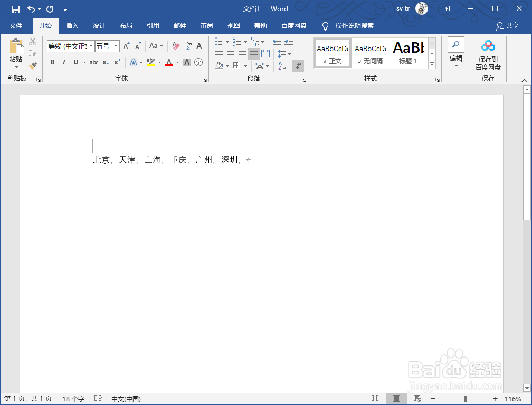The width and height of the screenshot is (532, 405).
Task: Apply bold formatting to text
Action: click(52, 62)
